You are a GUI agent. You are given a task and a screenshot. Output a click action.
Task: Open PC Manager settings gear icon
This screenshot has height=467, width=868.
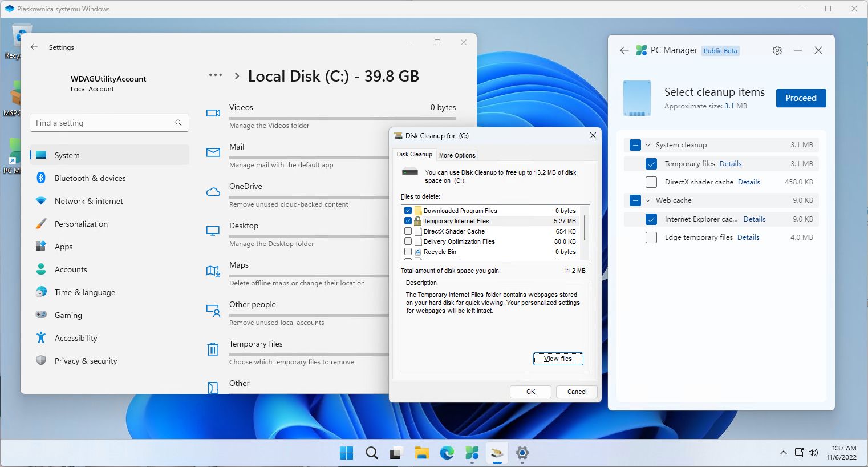click(777, 50)
